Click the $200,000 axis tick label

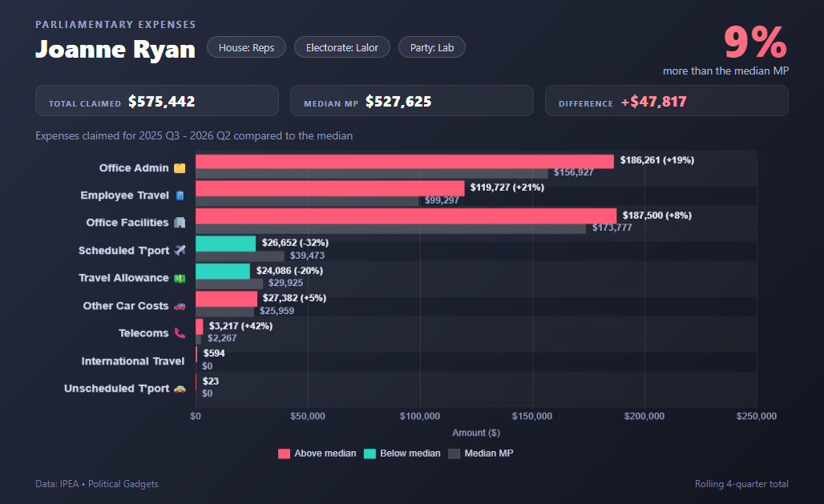[644, 416]
